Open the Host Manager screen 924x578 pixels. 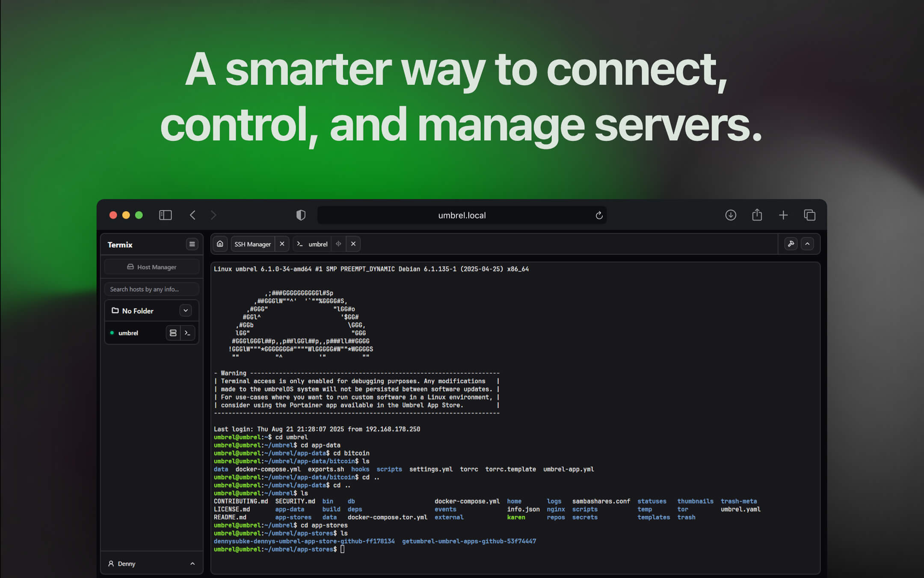(x=151, y=267)
